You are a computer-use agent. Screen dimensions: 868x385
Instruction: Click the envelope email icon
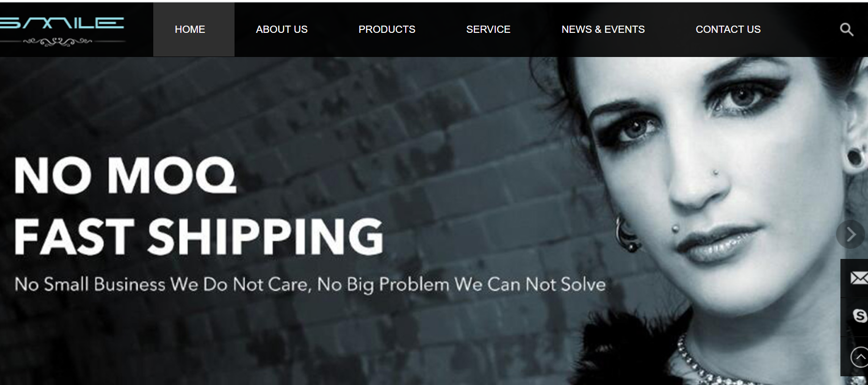858,278
